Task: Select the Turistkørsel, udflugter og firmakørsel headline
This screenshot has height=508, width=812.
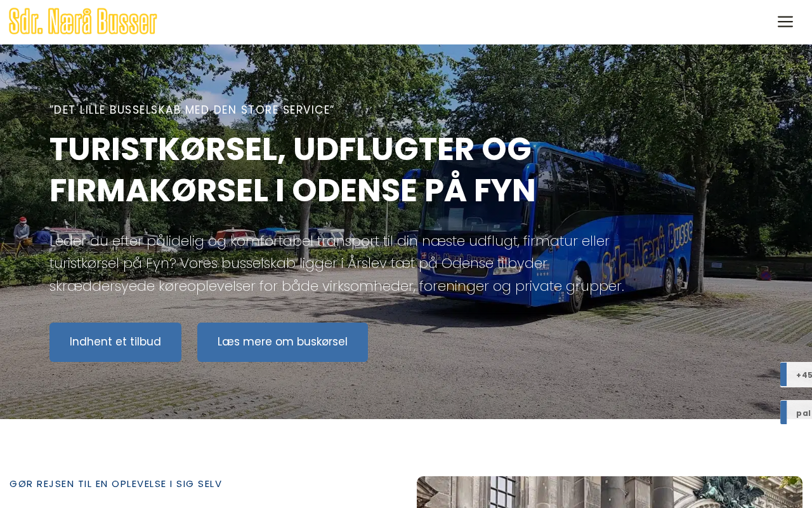Action: [x=292, y=170]
